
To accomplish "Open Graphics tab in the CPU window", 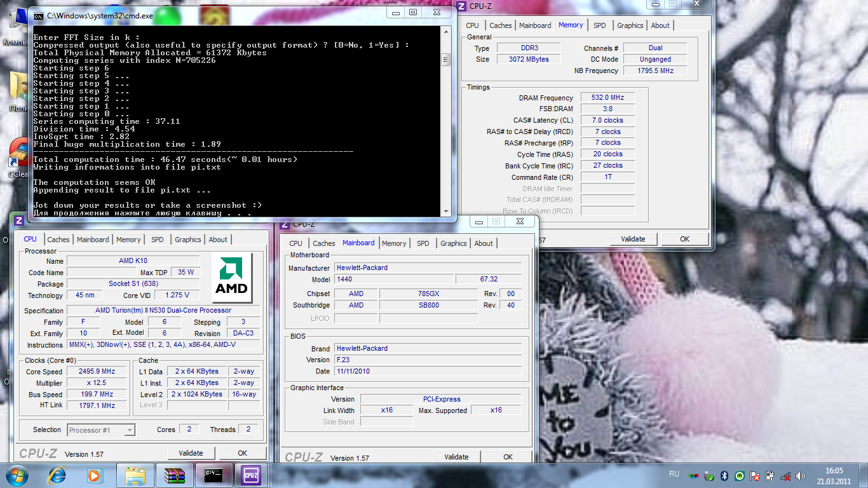I will click(188, 240).
